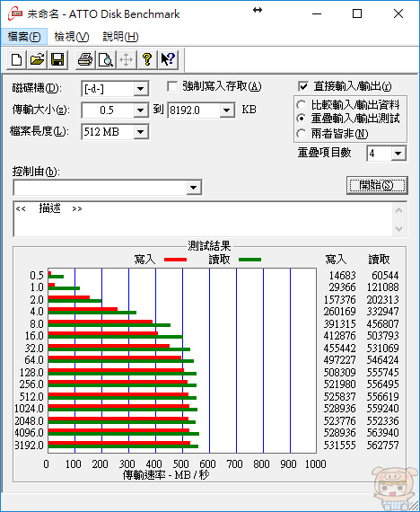The height and width of the screenshot is (512, 420).
Task: Click the 500 tick label on speed axis
Action: (x=180, y=464)
